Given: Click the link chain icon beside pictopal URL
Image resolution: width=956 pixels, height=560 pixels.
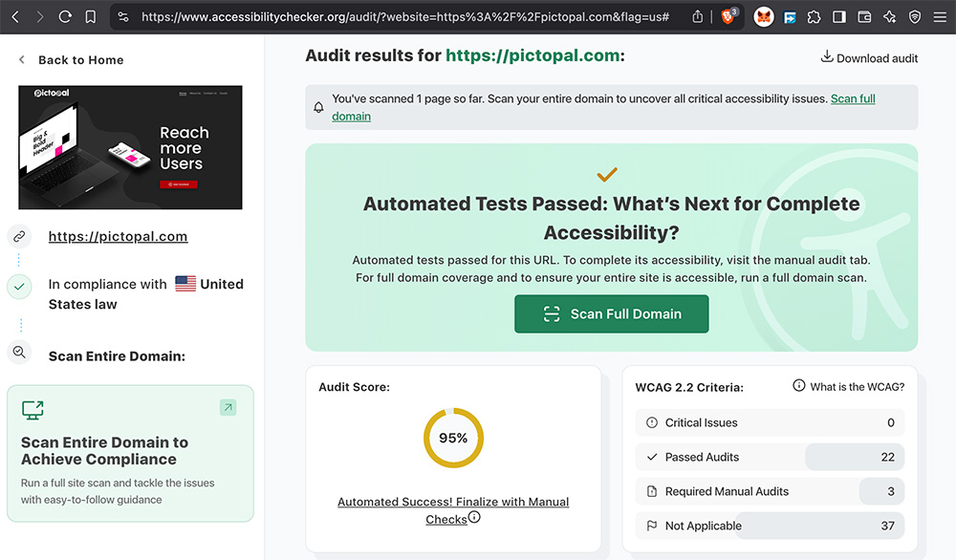Looking at the screenshot, I should point(19,236).
